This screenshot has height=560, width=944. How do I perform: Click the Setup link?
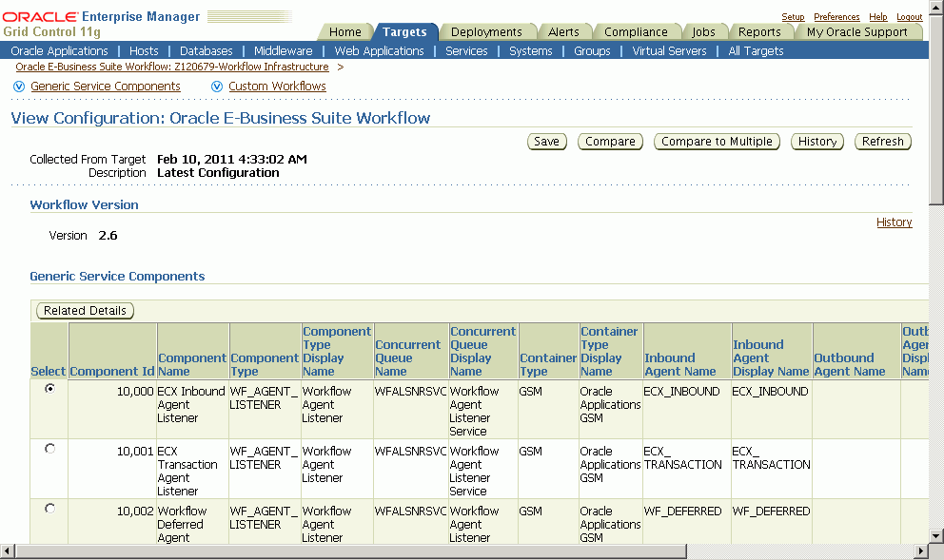click(793, 17)
